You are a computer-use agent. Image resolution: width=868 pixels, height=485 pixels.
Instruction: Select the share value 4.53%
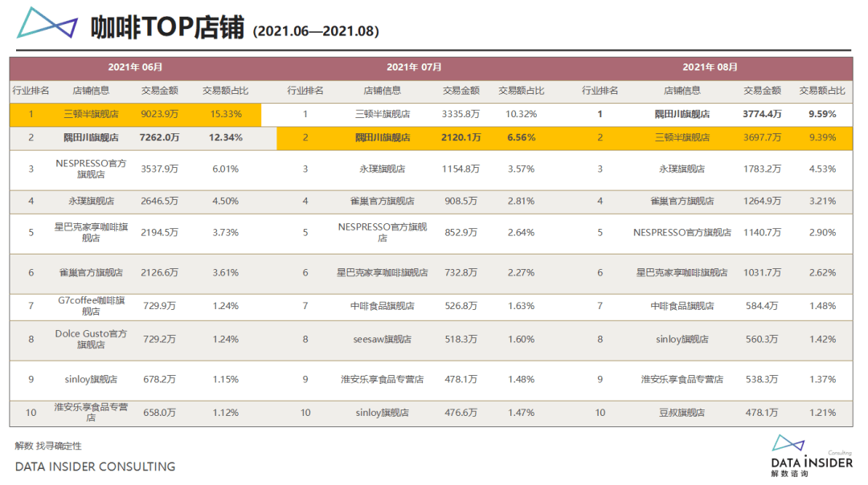(822, 169)
